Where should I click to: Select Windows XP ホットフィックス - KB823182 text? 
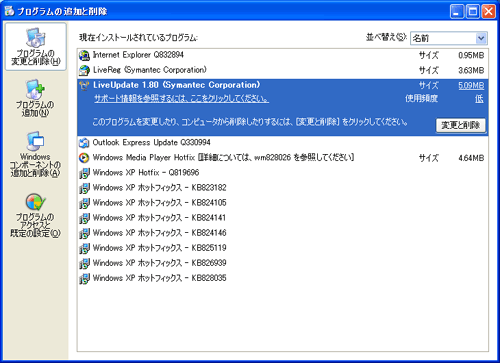tap(159, 188)
